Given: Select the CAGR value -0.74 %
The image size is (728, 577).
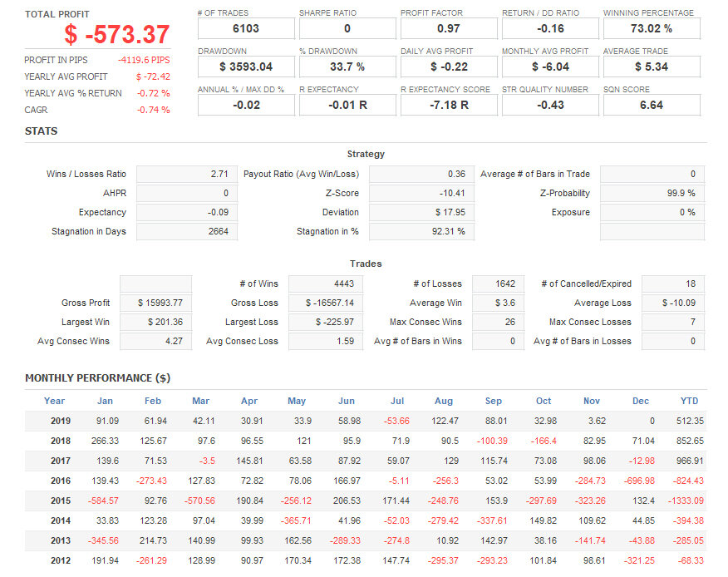Looking at the screenshot, I should coord(154,110).
